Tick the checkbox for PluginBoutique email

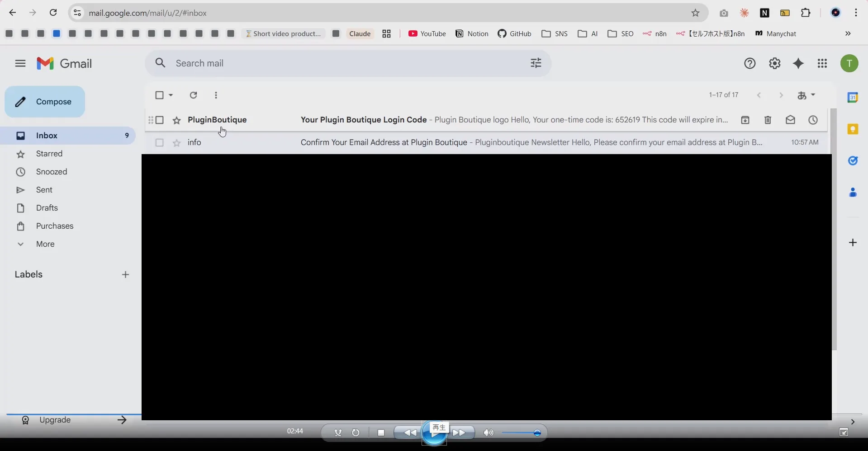click(x=160, y=120)
